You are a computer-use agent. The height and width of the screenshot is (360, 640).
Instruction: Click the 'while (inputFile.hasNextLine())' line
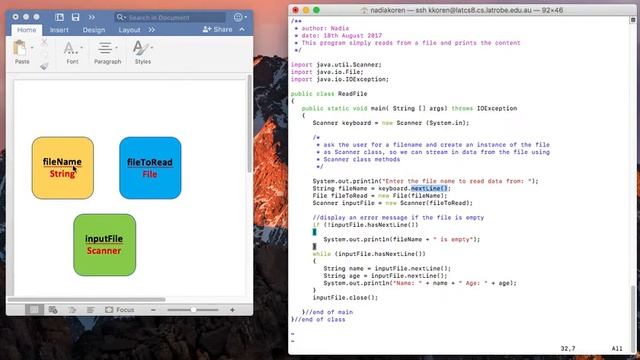click(x=369, y=253)
